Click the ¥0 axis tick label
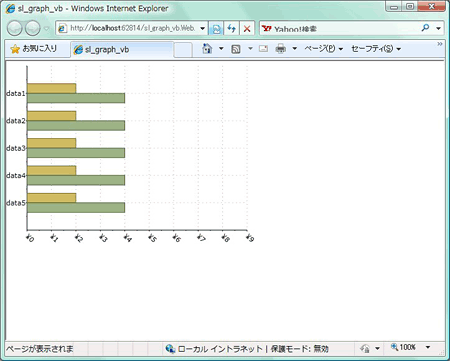 click(30, 238)
